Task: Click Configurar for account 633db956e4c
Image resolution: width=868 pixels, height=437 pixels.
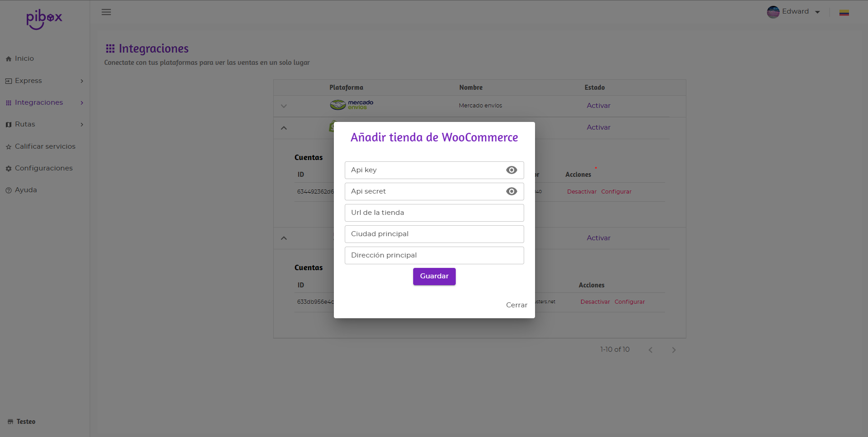Action: tap(630, 302)
